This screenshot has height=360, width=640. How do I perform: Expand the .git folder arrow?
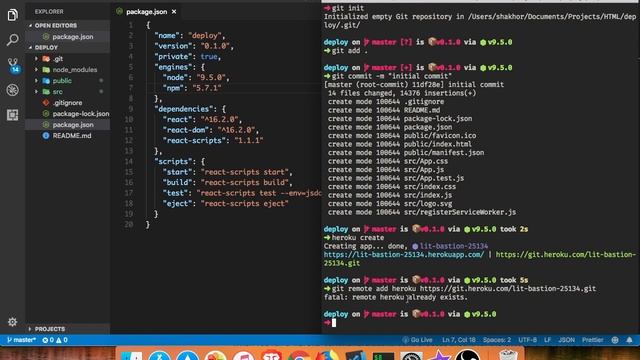36,59
